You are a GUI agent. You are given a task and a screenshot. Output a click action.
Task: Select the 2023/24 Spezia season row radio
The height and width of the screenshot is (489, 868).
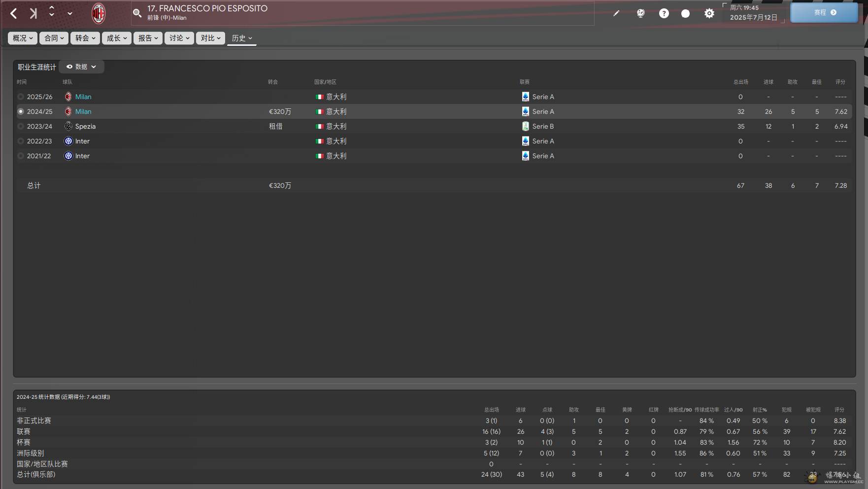click(x=21, y=127)
